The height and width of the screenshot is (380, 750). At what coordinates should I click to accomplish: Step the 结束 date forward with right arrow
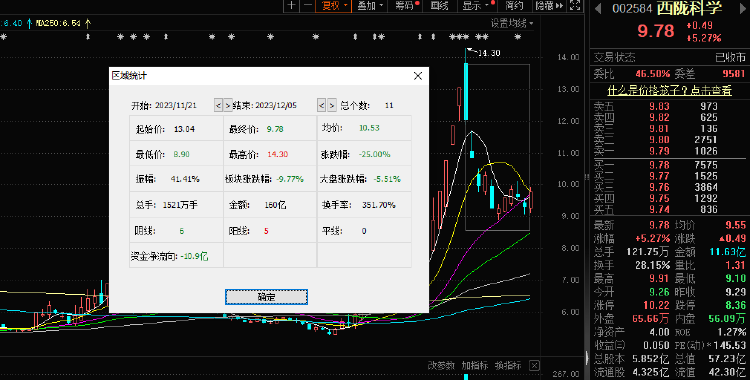[331, 105]
